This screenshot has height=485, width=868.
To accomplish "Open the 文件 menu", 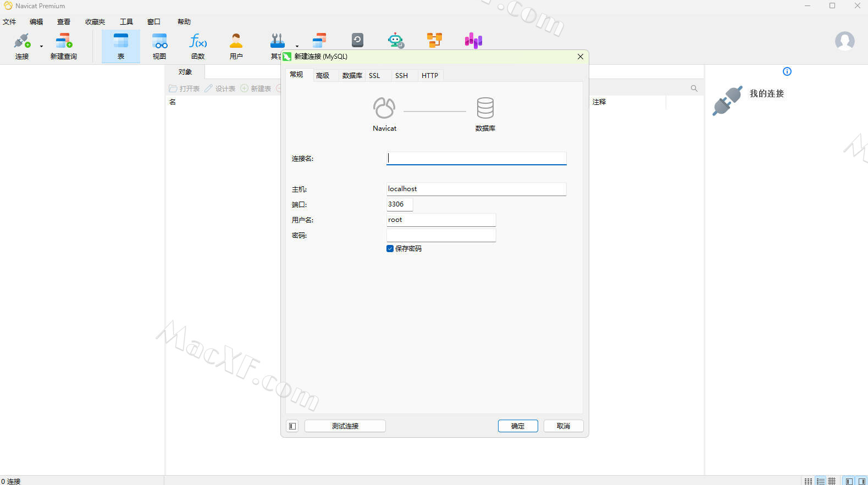I will 9,22.
